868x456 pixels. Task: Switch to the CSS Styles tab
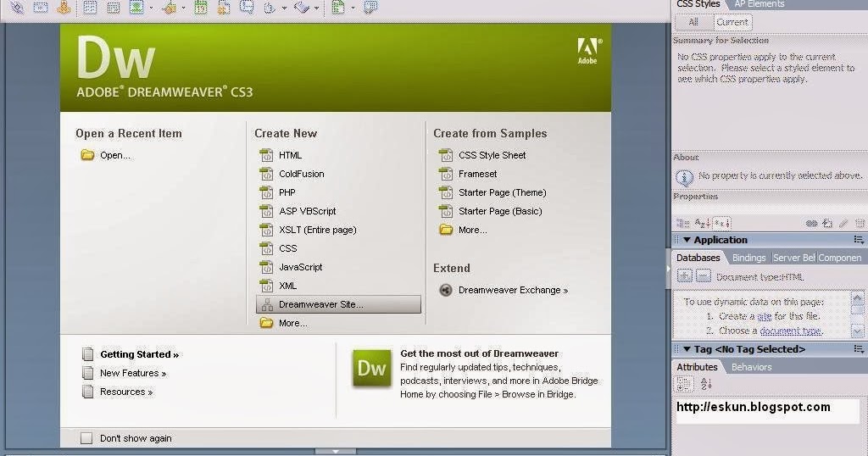pos(698,4)
